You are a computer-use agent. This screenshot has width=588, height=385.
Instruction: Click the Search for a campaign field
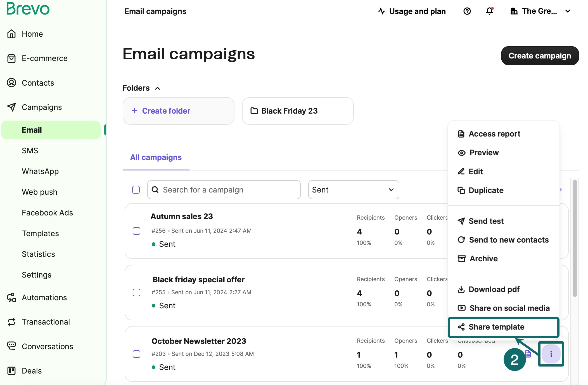coord(224,190)
